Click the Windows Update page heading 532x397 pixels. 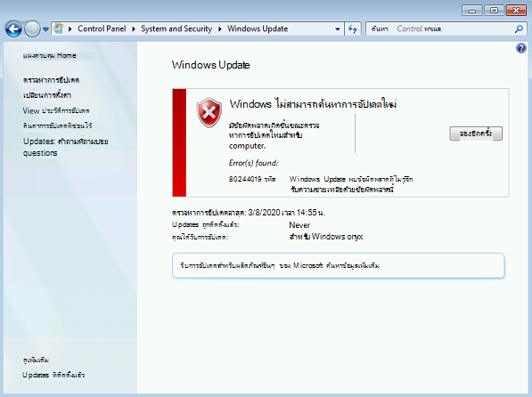pos(210,65)
